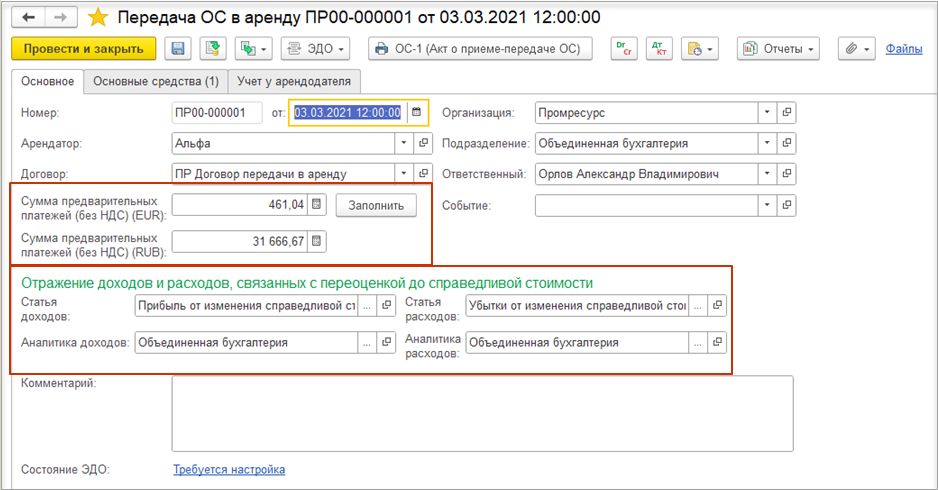938x490 pixels.
Task: Click the Провести и закрыть button
Action: (x=84, y=49)
